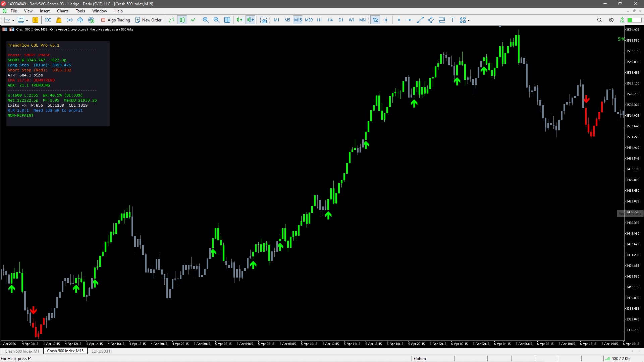Expand the chart type dropdown arrow
The width and height of the screenshot is (644, 362).
pos(13,20)
